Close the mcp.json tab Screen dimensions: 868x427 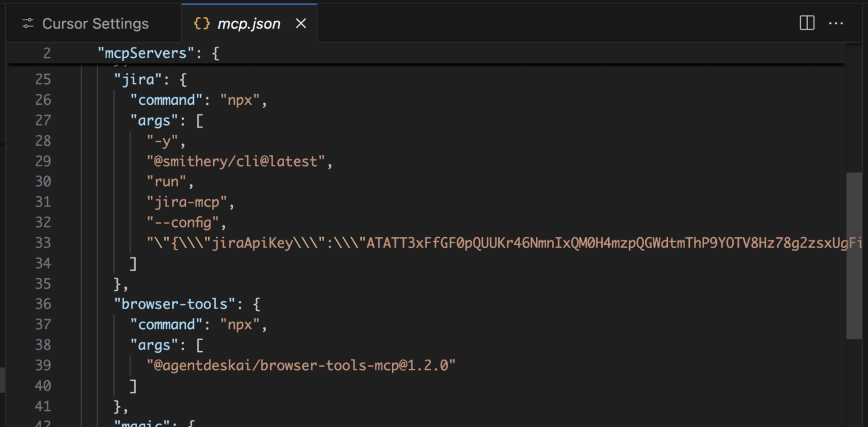click(x=301, y=24)
